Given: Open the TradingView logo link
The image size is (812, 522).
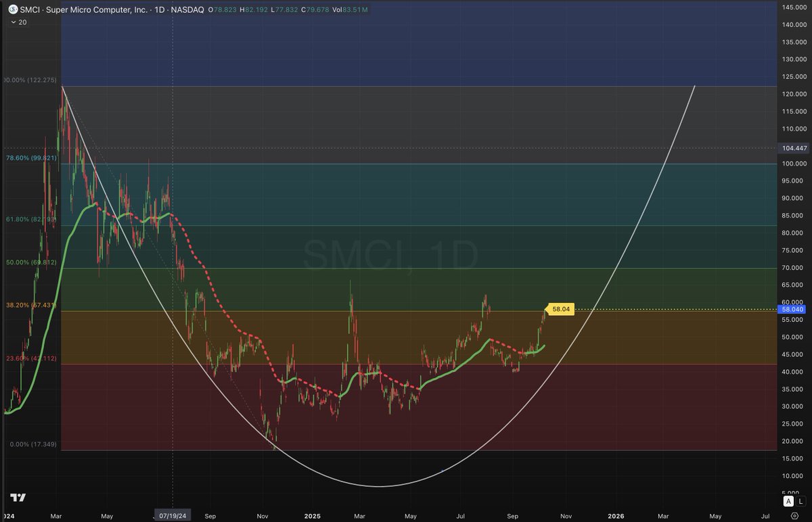Looking at the screenshot, I should coord(18,498).
